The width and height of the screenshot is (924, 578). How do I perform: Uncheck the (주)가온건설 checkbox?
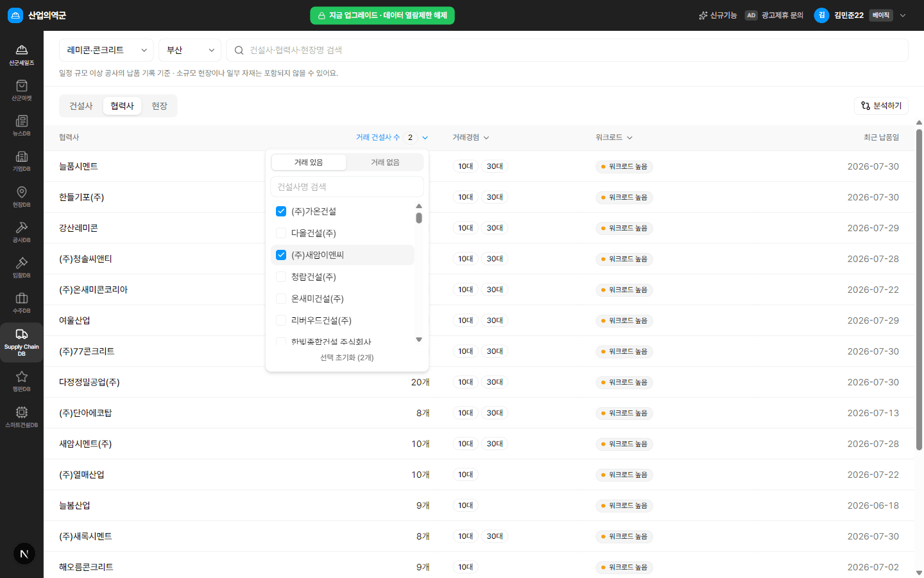[x=281, y=211]
